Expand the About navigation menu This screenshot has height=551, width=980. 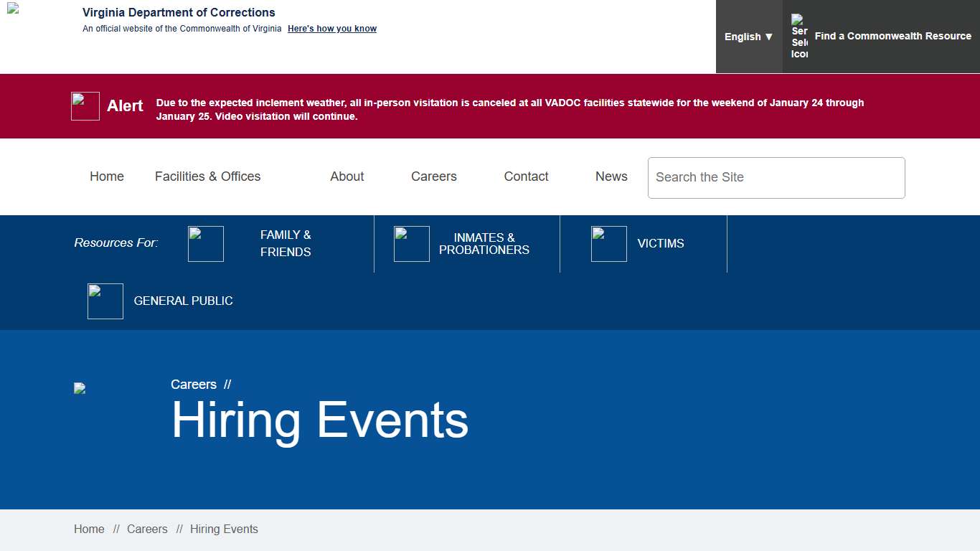(347, 176)
